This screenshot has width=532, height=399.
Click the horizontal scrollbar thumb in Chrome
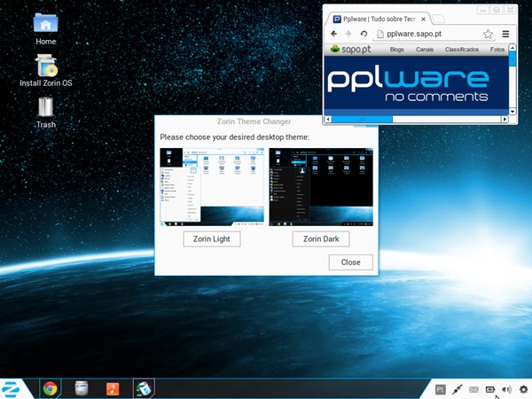[362, 119]
